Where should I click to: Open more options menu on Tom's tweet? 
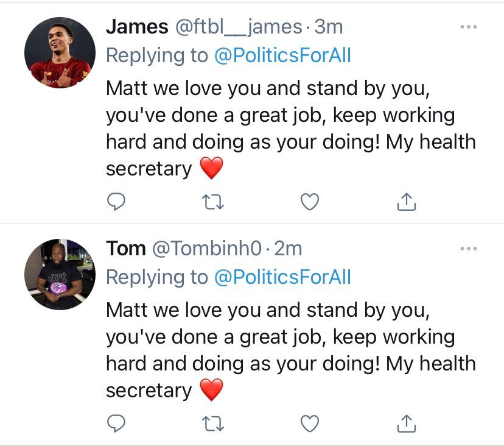pyautogui.click(x=468, y=249)
